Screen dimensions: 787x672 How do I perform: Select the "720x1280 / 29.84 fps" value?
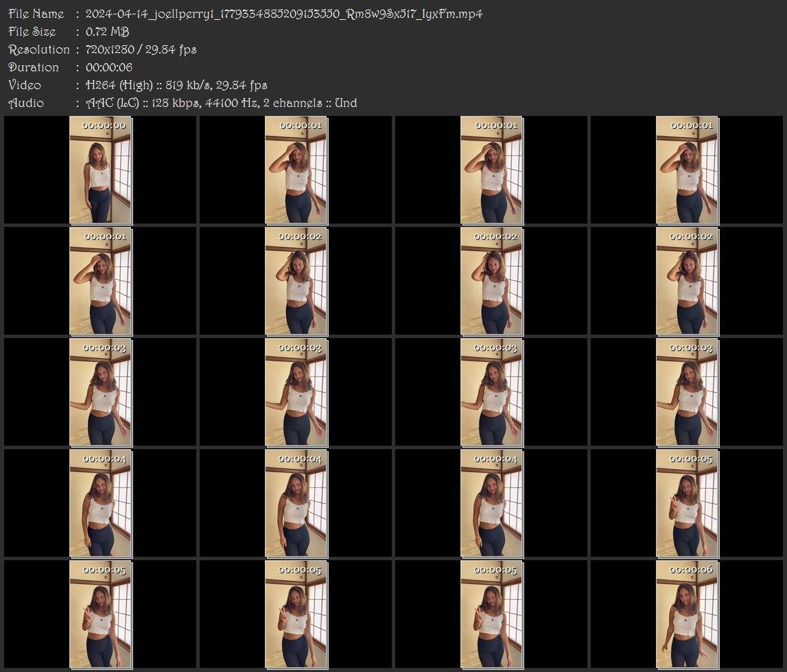(x=141, y=49)
